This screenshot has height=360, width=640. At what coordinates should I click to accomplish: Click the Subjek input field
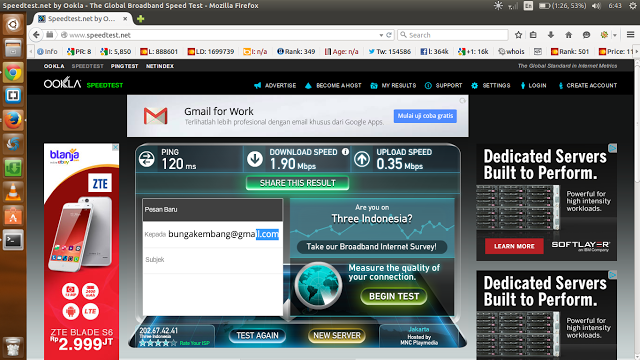(212, 260)
